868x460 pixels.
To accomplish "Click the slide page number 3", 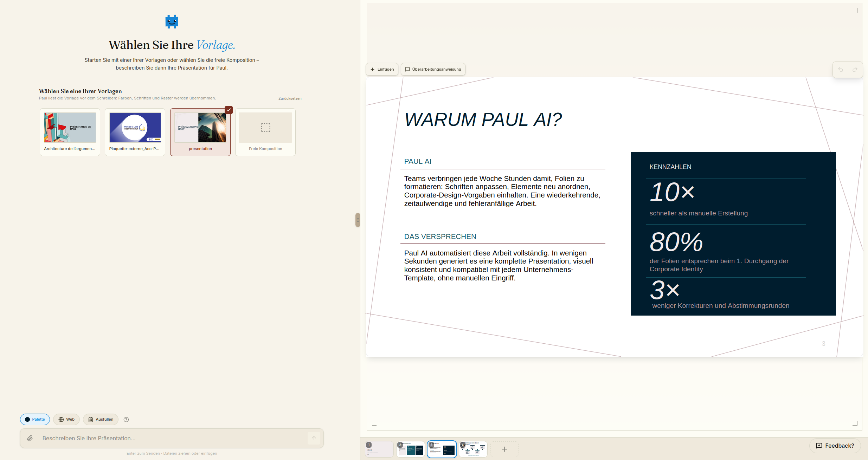I will 823,344.
